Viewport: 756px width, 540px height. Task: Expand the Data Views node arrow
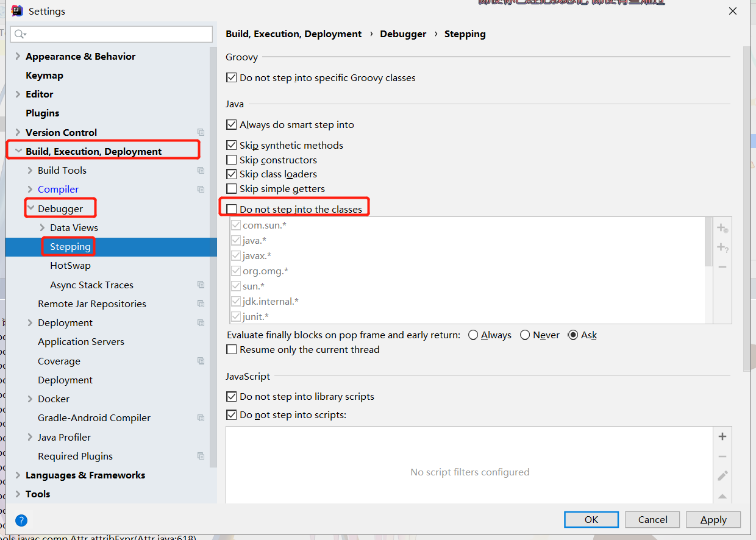[x=42, y=227]
